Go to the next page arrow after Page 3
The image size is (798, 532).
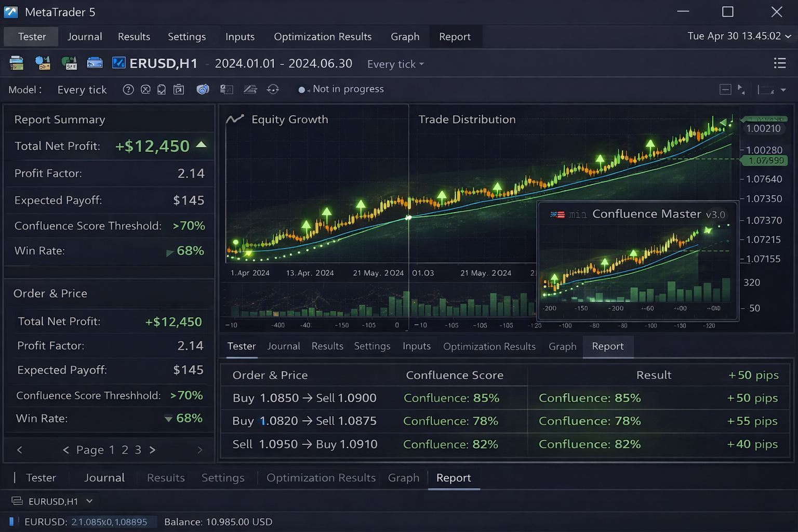point(152,450)
